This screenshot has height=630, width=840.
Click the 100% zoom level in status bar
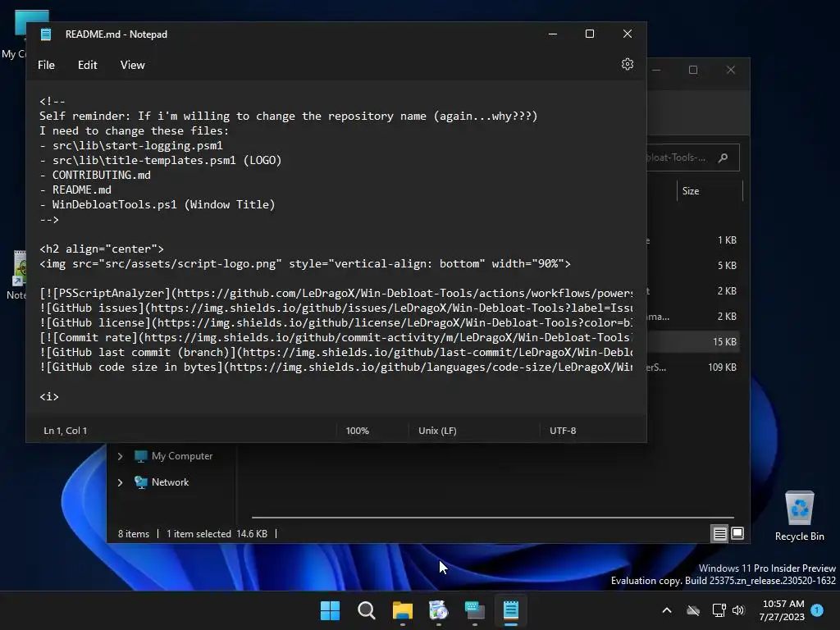pyautogui.click(x=358, y=431)
